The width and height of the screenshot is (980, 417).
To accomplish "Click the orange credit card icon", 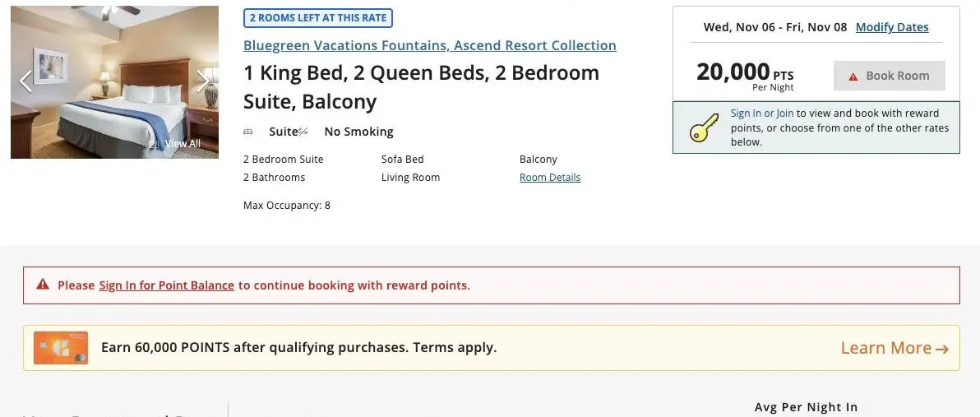I will (x=61, y=348).
